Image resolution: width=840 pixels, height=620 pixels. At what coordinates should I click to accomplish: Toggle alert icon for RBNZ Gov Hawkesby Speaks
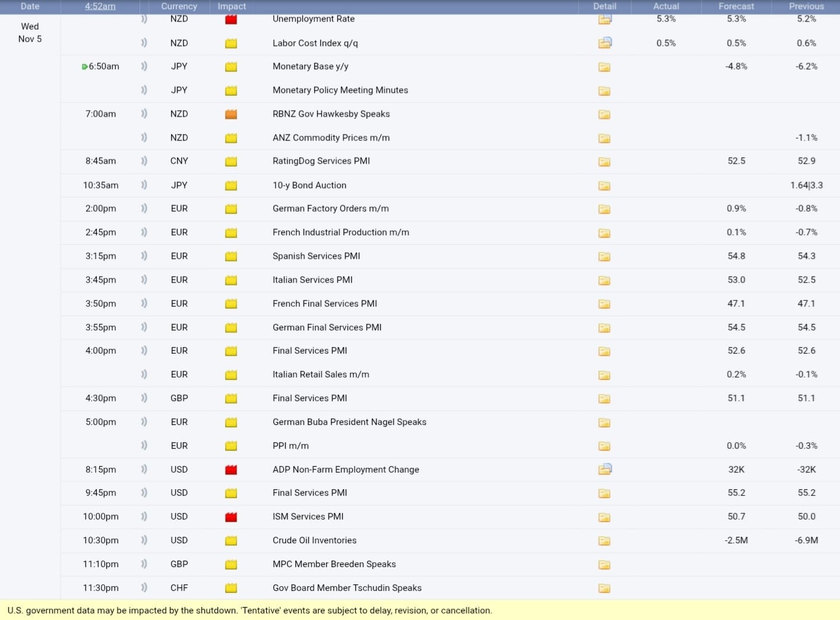144,114
